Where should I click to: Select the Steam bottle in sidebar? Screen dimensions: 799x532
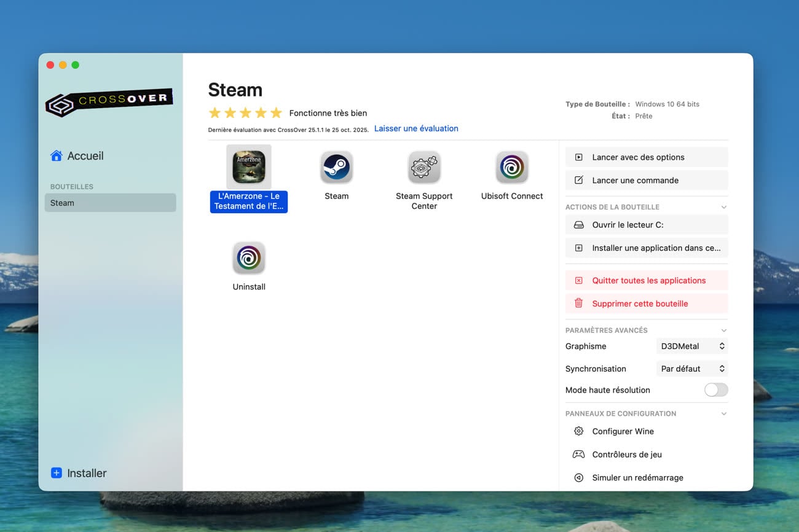110,203
